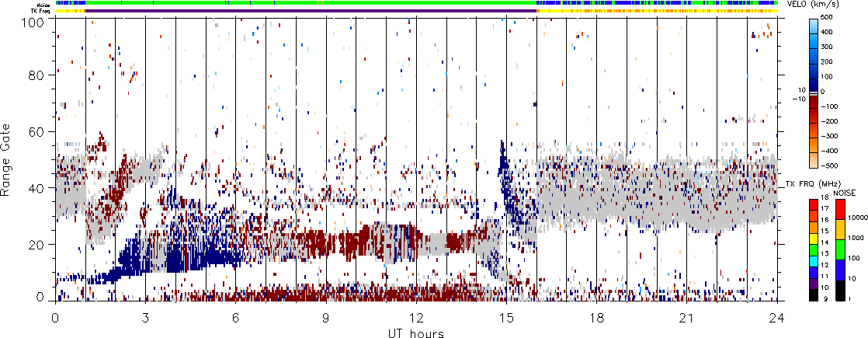Click TX FRQ scale label "15"

click(x=825, y=232)
